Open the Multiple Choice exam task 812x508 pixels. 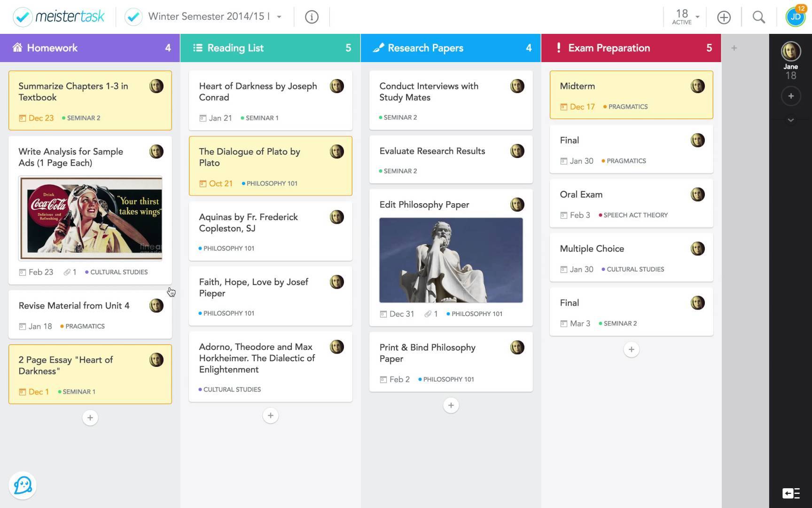(x=632, y=257)
